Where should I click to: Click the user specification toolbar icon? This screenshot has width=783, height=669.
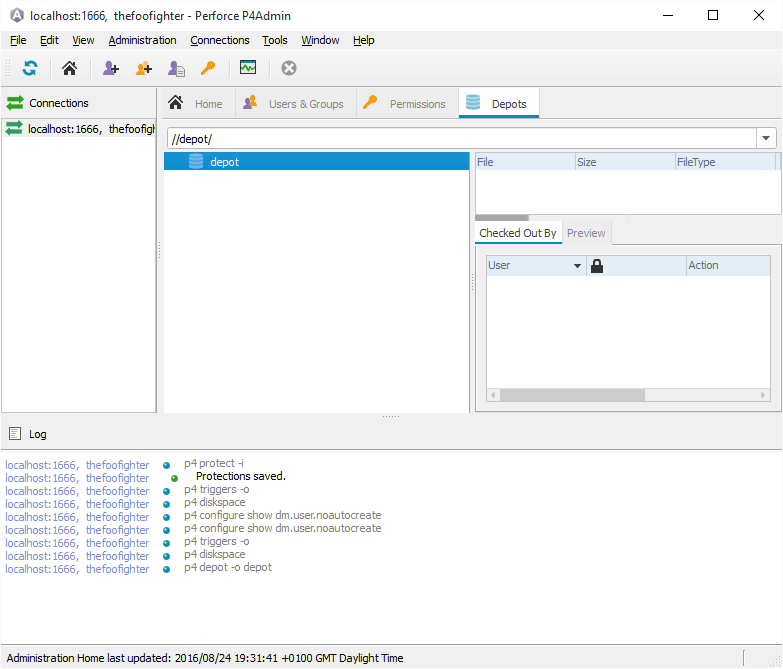pos(176,68)
